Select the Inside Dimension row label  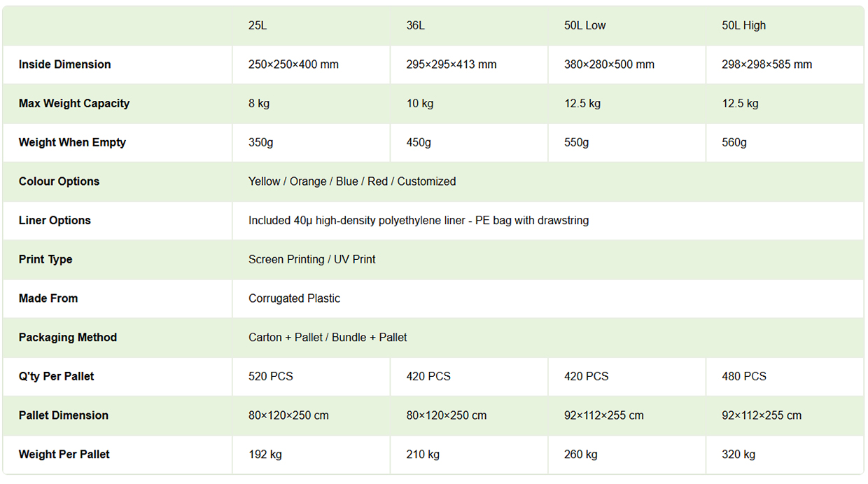coord(65,64)
